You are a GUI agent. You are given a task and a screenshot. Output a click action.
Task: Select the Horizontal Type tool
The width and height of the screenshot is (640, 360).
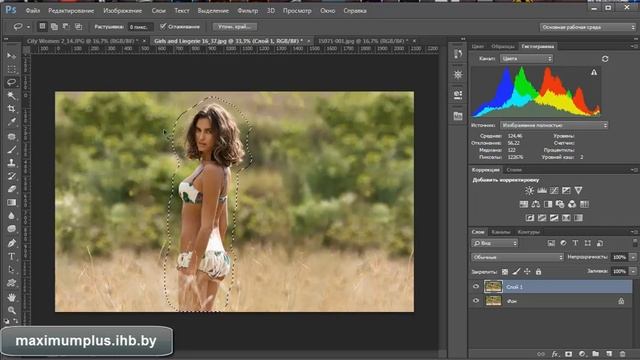(x=11, y=256)
